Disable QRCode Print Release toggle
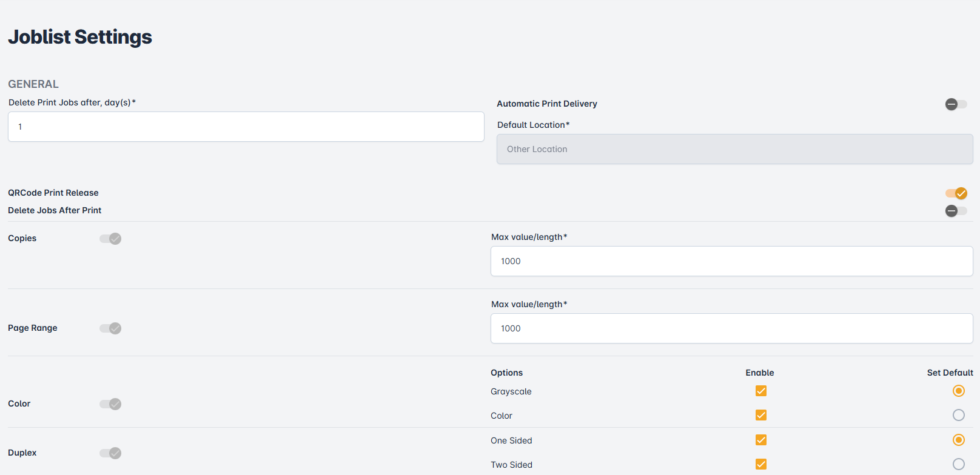The image size is (980, 475). click(956, 193)
